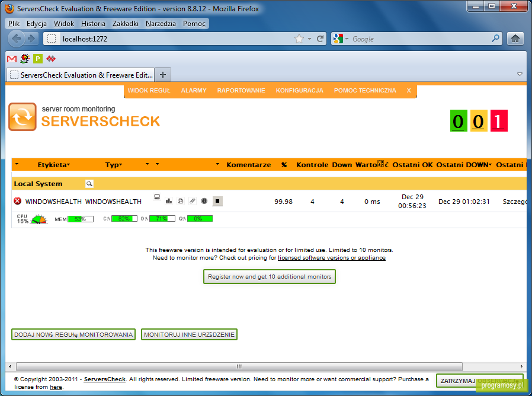The height and width of the screenshot is (396, 532).
Task: Select the ServersCheck Evaluation browser tab
Action: click(x=81, y=75)
